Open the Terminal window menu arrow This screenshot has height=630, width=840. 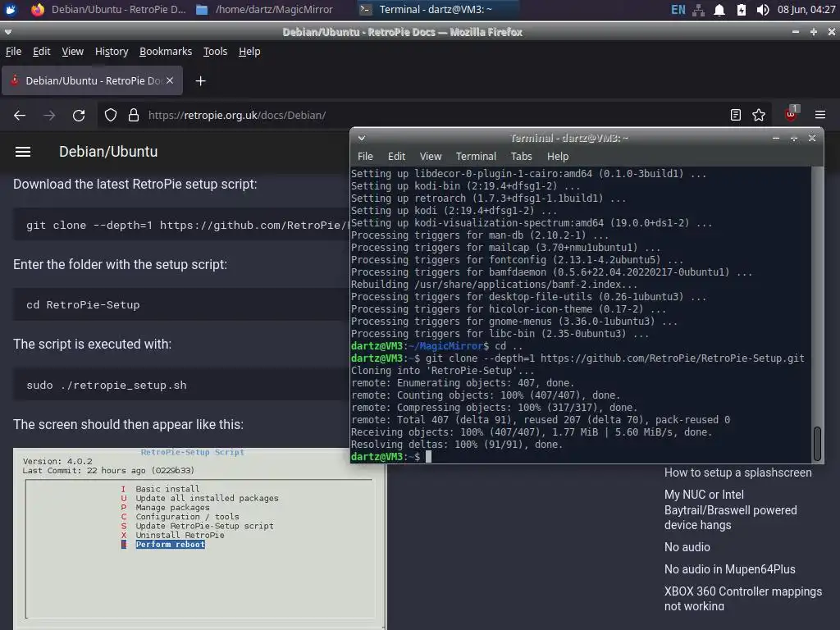point(362,138)
